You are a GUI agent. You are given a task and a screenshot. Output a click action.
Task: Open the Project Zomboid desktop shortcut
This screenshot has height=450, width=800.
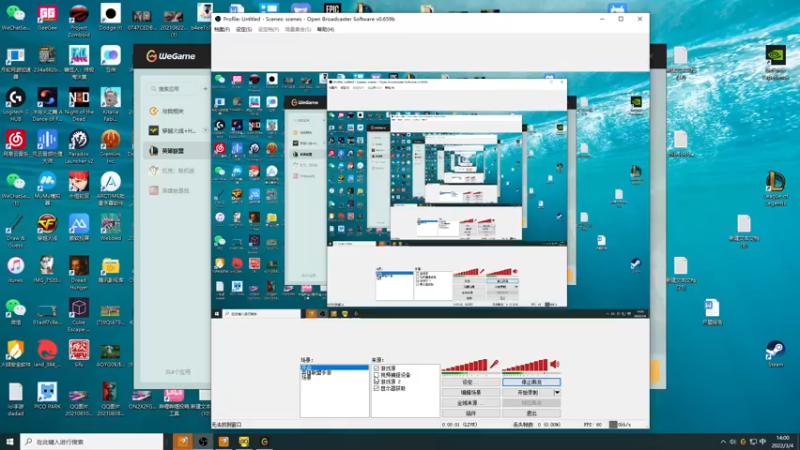click(x=79, y=19)
